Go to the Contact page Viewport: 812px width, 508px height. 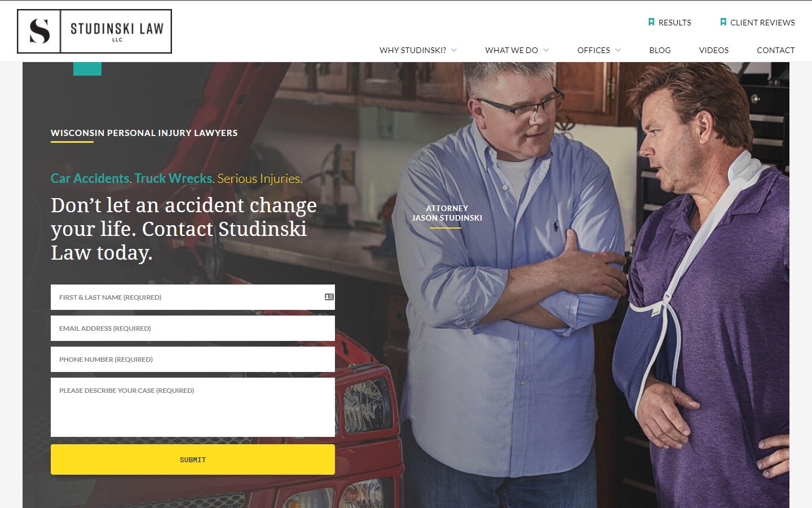tap(776, 50)
